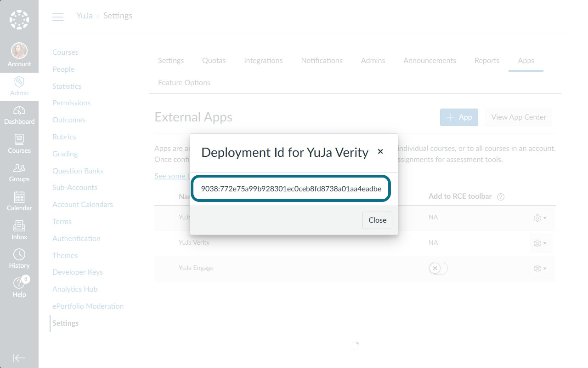Viewport: 588px width, 368px height.
Task: Open the Statistics link
Action: [x=67, y=86]
